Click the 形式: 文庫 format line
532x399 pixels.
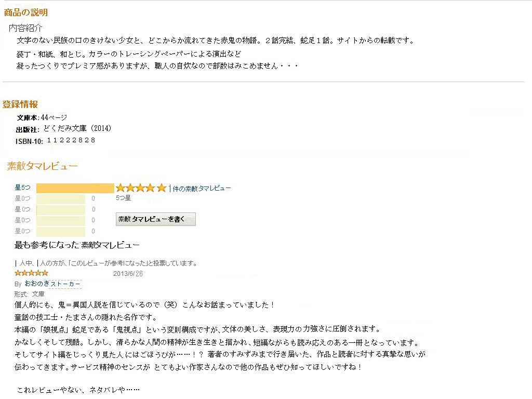click(29, 294)
